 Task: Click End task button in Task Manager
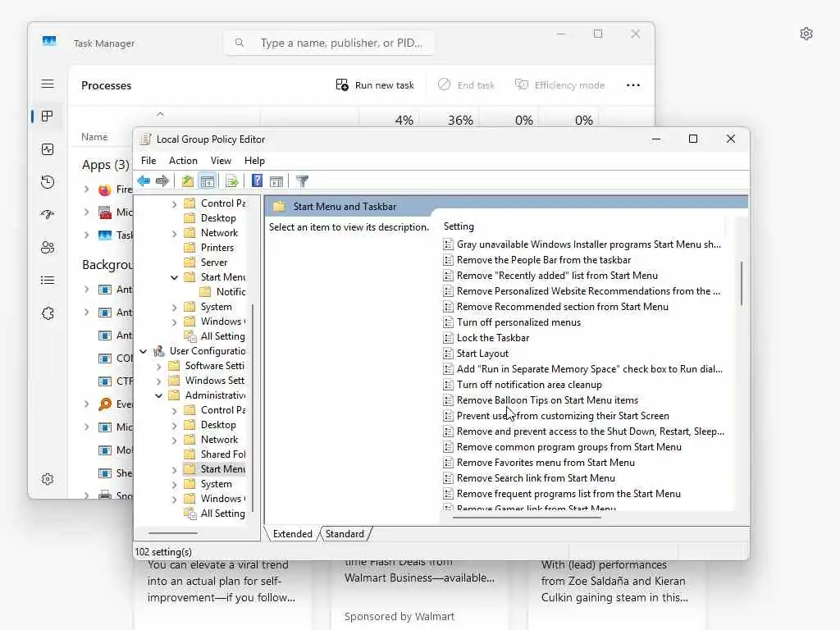(466, 85)
